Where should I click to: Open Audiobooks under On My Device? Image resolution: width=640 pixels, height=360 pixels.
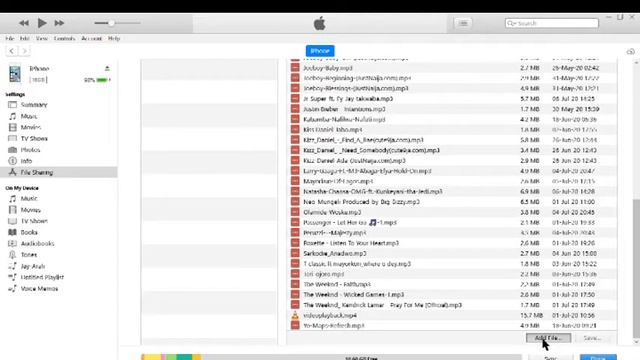point(38,244)
